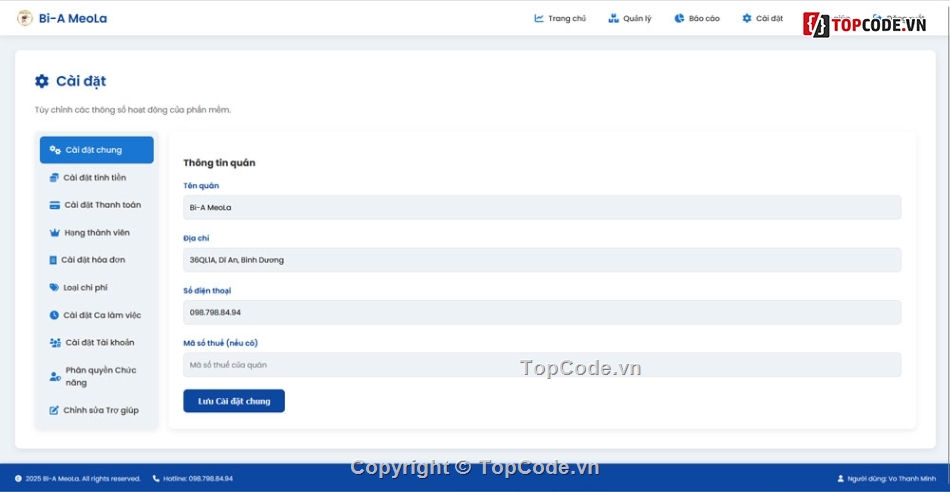Click the Hotline: 098.798.84.94 footer text
Image resolution: width=950 pixels, height=492 pixels.
point(198,479)
